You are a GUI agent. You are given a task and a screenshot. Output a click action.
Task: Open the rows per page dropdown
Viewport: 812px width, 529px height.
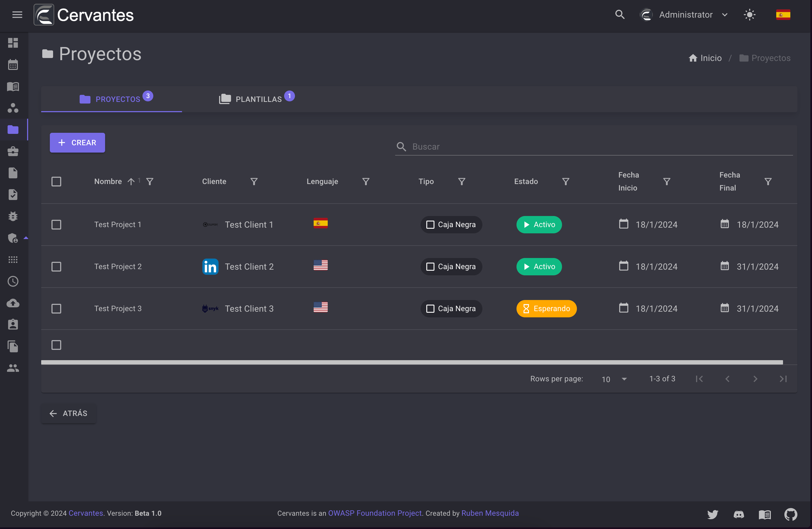(614, 379)
